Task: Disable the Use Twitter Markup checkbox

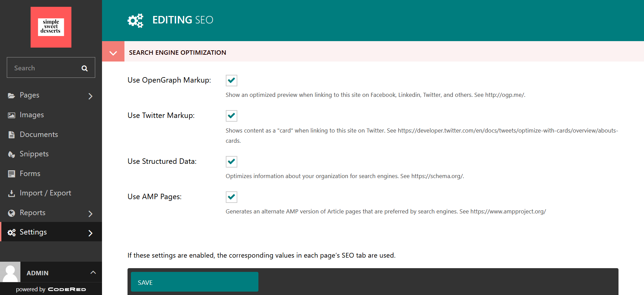Action: click(x=232, y=116)
